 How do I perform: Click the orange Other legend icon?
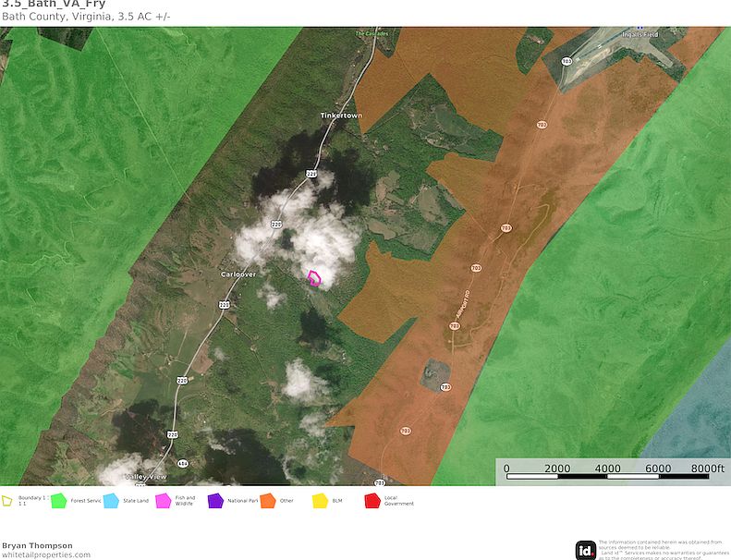(x=268, y=501)
